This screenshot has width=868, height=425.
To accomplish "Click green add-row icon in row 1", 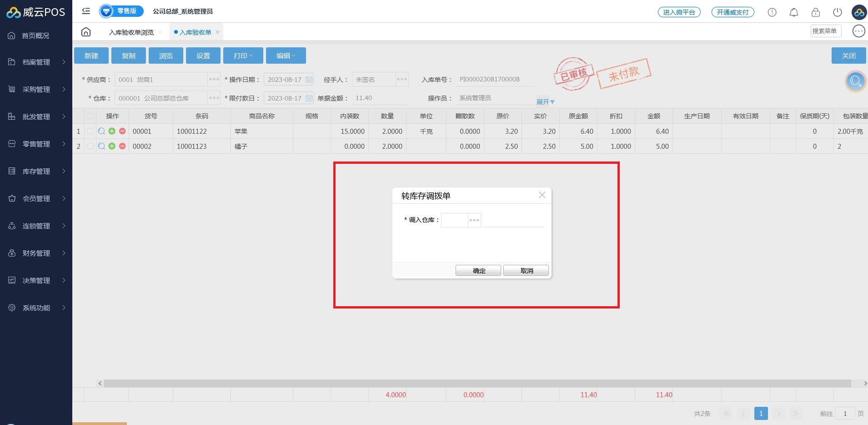I will [x=112, y=131].
